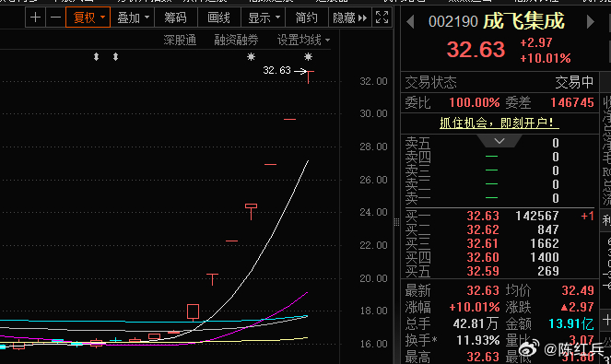Toggle 简约 simplified mode
Image resolution: width=611 pixels, height=364 pixels.
307,18
